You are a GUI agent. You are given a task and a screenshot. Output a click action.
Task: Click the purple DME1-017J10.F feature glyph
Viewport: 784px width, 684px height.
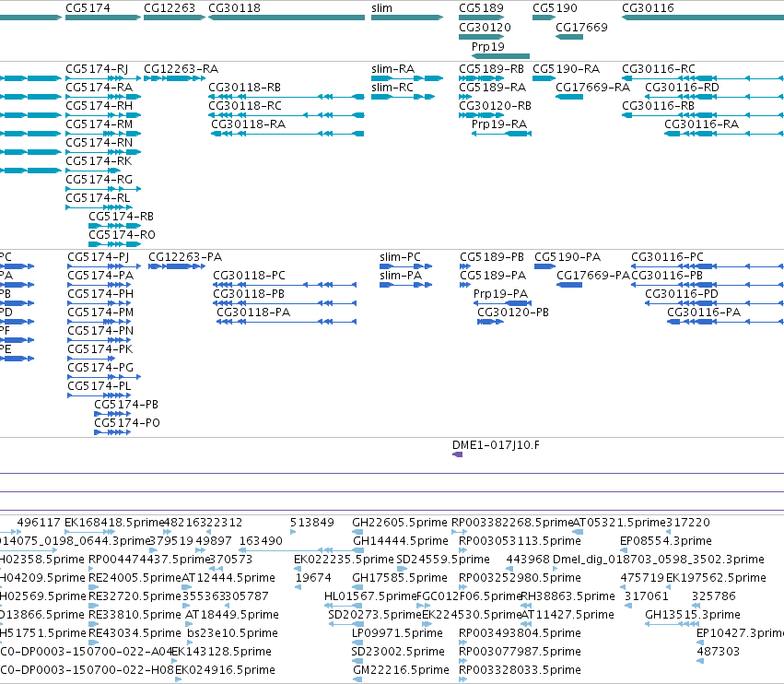(457, 454)
